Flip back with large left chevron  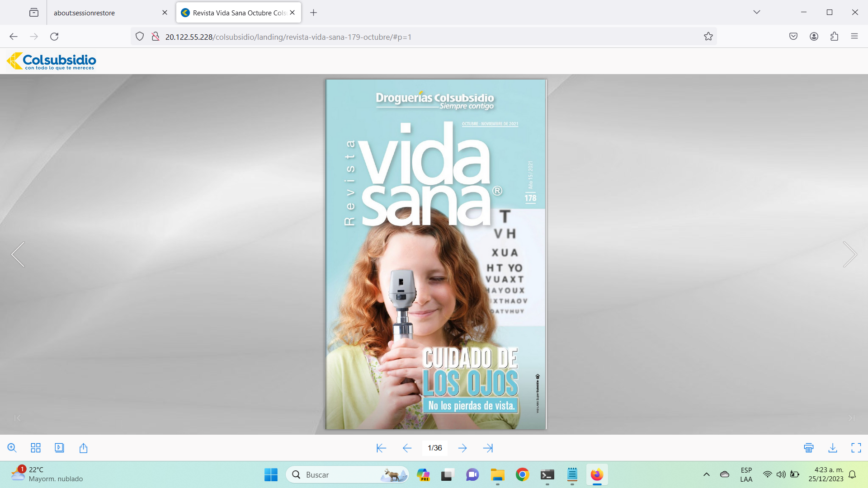tap(18, 254)
